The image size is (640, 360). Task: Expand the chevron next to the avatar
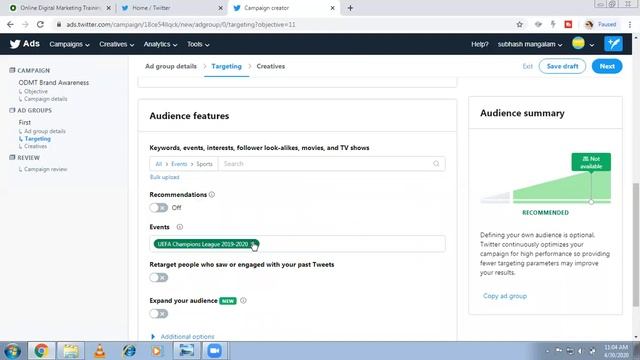[591, 44]
